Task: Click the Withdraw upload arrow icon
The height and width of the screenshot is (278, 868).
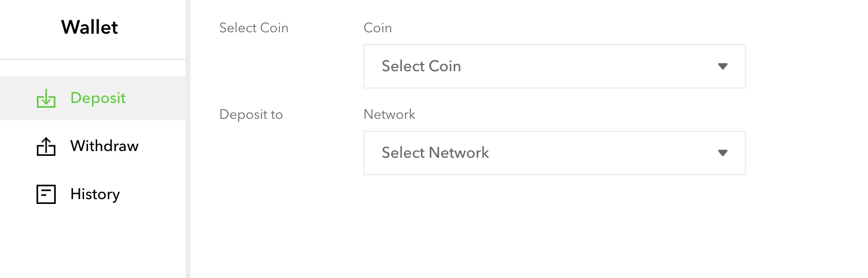Action: click(x=46, y=146)
